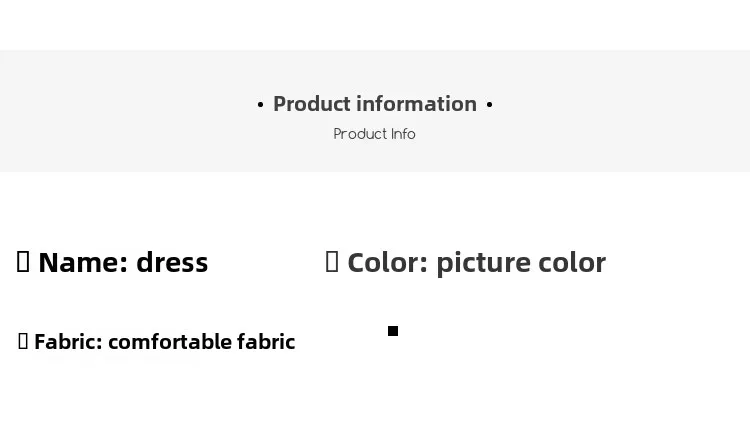Click the word "picture" in the Color line

point(483,262)
